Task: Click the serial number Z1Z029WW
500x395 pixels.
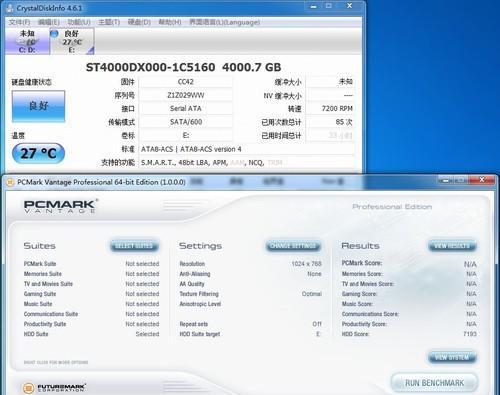Action: pos(186,95)
